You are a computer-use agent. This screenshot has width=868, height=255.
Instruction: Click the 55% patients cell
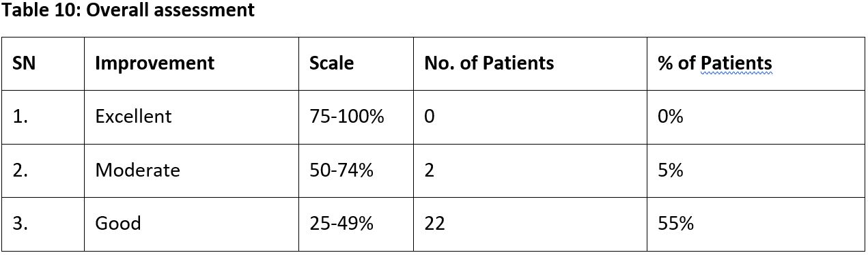(755, 224)
